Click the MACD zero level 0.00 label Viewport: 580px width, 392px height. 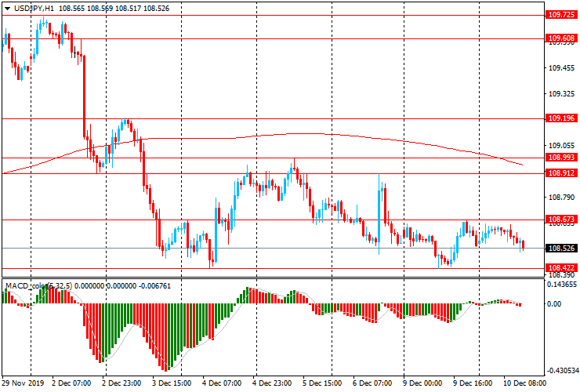pyautogui.click(x=554, y=304)
